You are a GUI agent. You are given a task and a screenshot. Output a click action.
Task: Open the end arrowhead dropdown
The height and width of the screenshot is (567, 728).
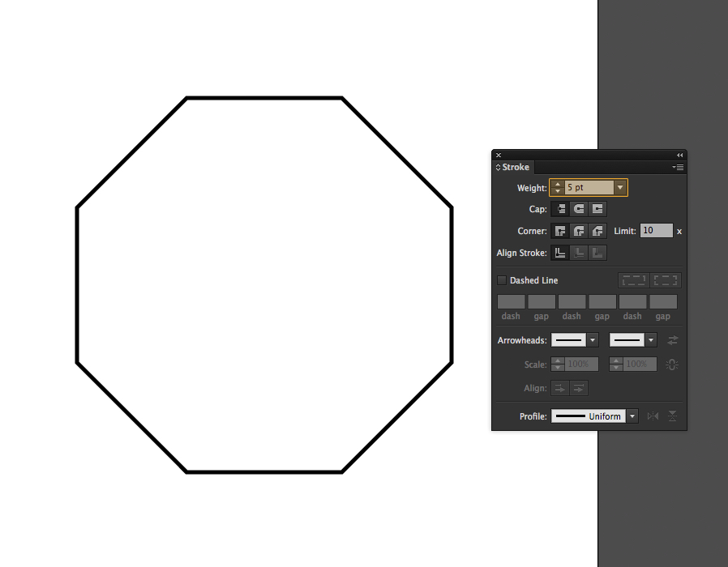tap(651, 340)
